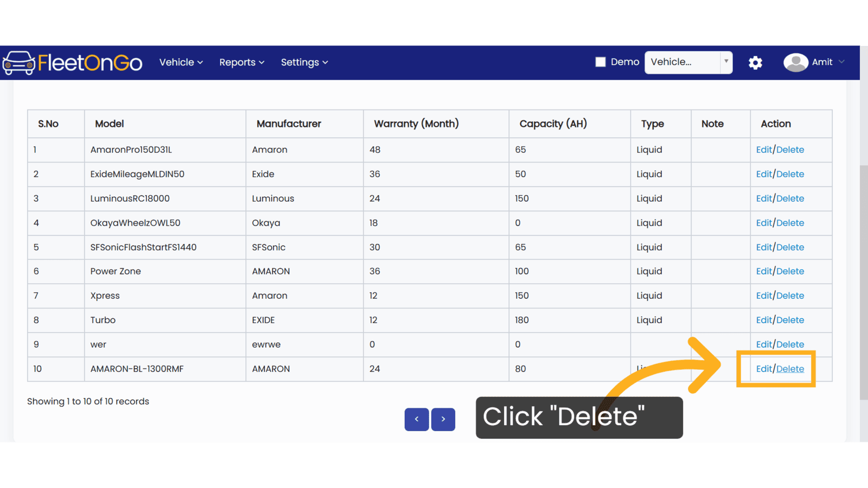The height and width of the screenshot is (488, 868).
Task: Edit the Xpress battery row
Action: click(x=764, y=296)
